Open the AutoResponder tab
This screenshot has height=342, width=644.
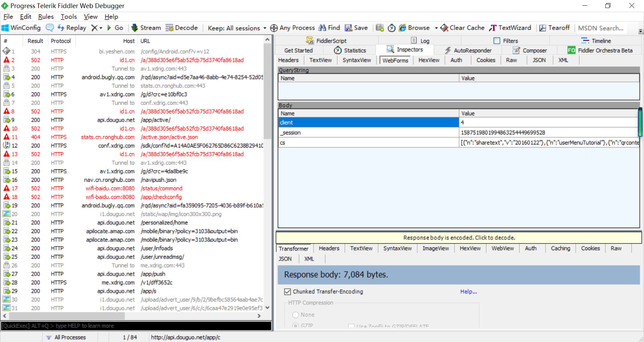[x=468, y=50]
